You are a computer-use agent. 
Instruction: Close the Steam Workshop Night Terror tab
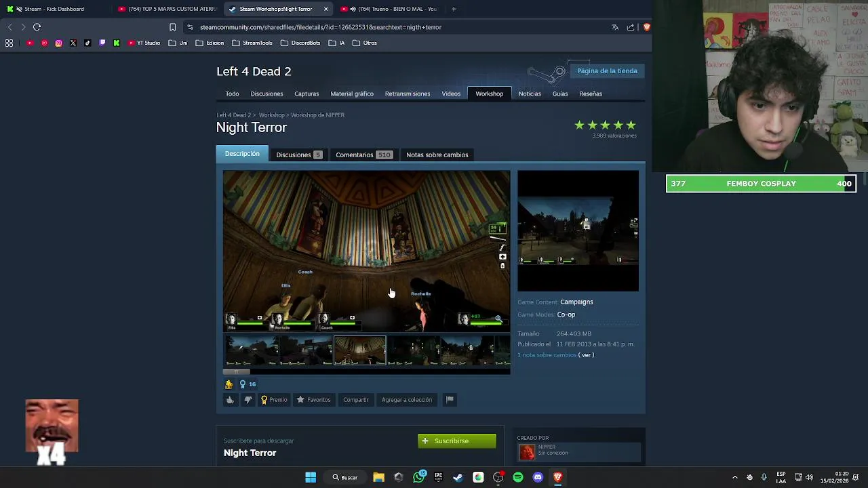pyautogui.click(x=325, y=9)
